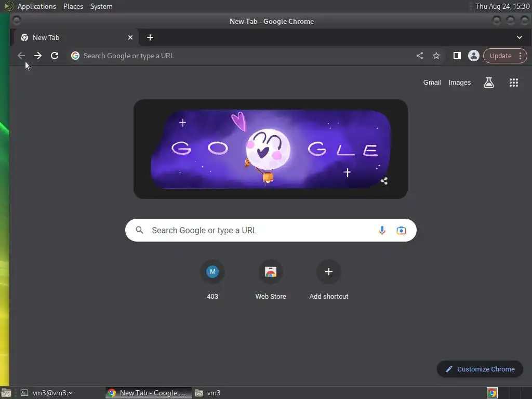Click Add shortcut plus tile
This screenshot has height=399, width=532.
click(x=329, y=280)
